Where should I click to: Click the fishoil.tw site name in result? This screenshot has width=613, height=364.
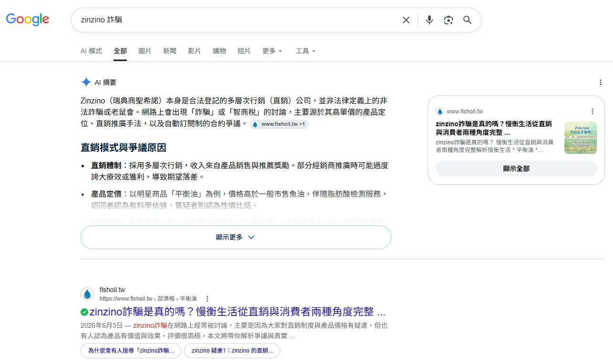click(112, 290)
